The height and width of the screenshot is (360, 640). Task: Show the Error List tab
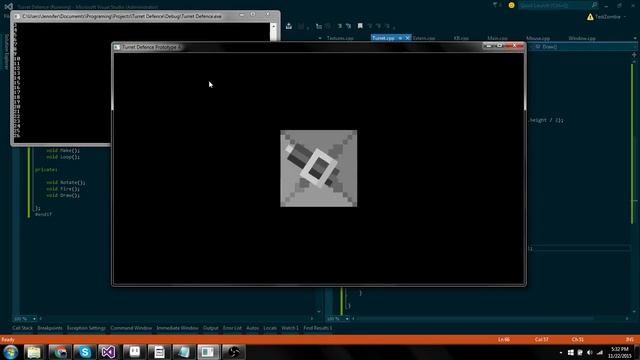coord(232,328)
